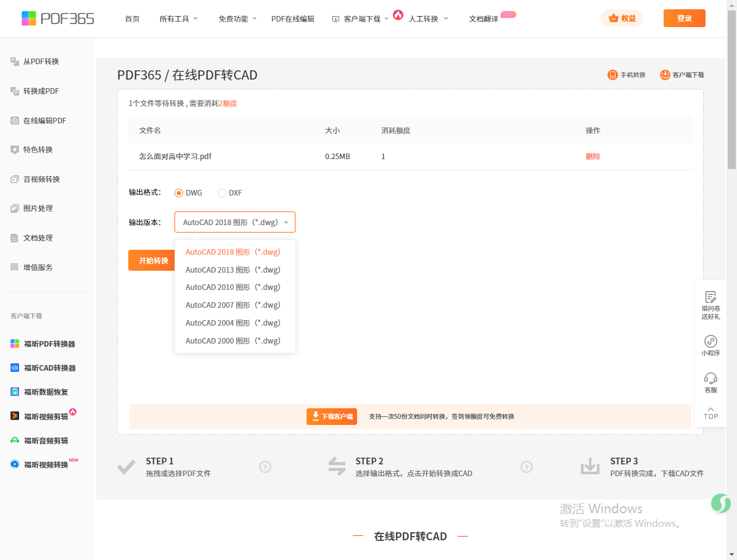
Task: Choose AutoCAD 2013 图形 option
Action: point(233,270)
